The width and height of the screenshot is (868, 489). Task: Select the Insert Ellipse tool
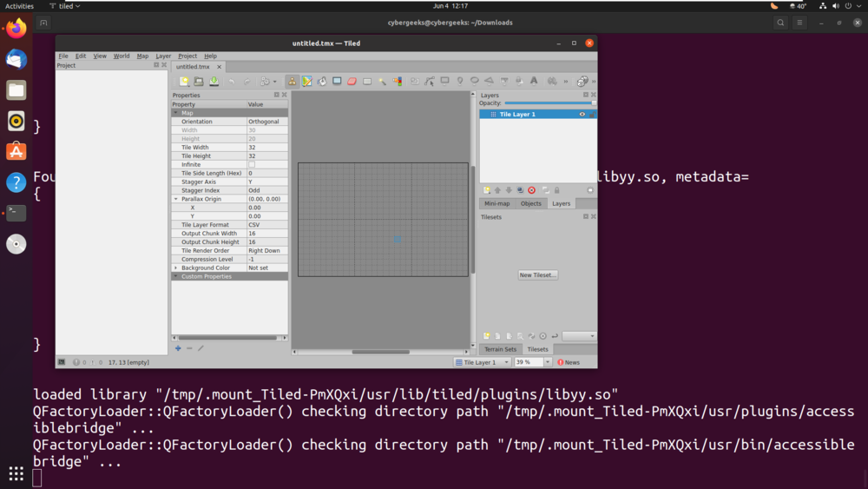pyautogui.click(x=475, y=82)
